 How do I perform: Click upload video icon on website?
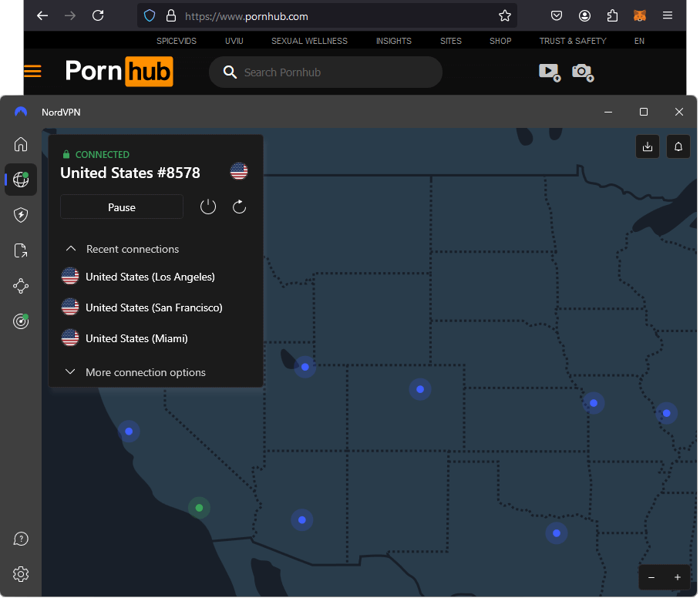(x=550, y=72)
